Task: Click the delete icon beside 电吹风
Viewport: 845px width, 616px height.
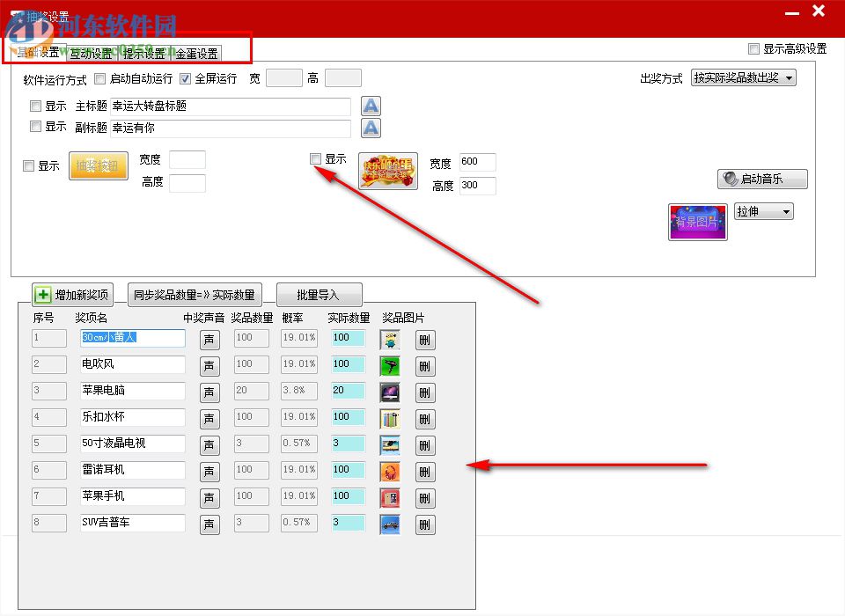Action: (425, 365)
